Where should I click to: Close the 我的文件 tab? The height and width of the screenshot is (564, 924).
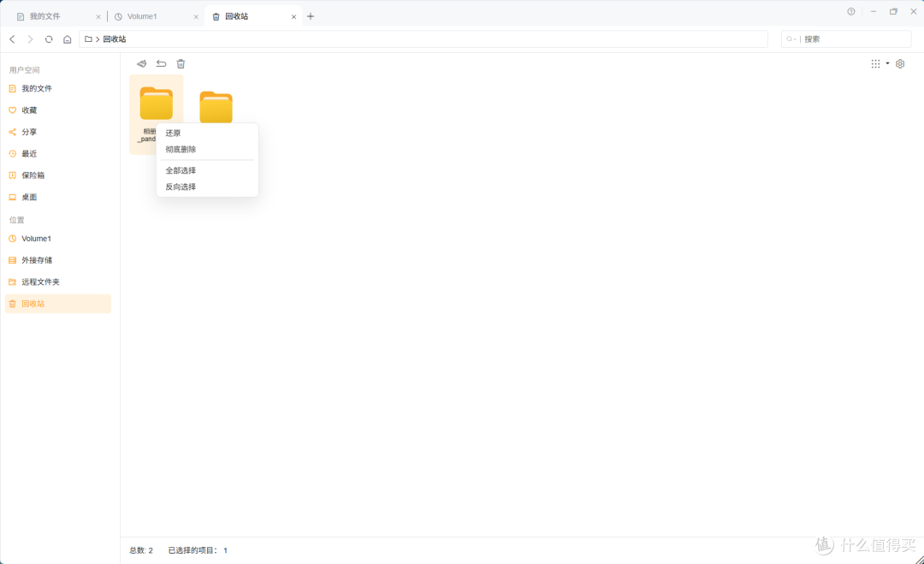pyautogui.click(x=98, y=17)
